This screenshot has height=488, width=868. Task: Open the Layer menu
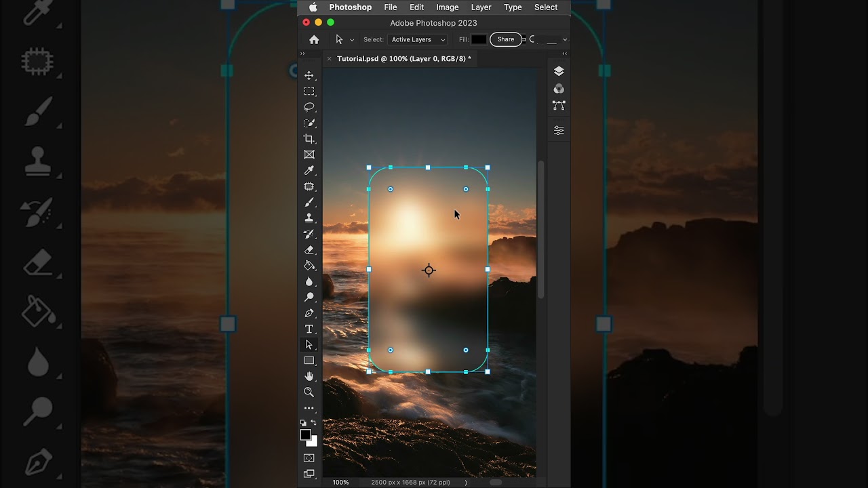tap(481, 7)
